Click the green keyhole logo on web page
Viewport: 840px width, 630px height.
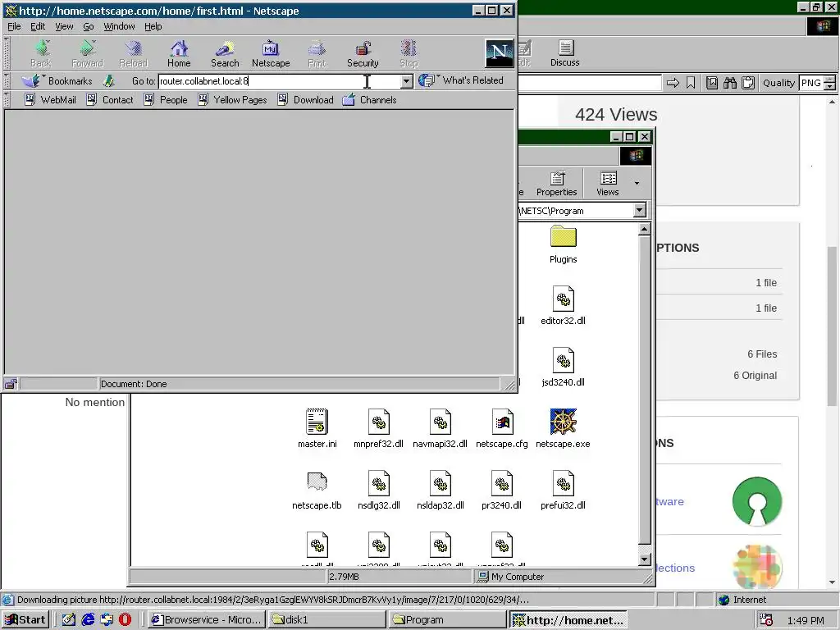757,501
